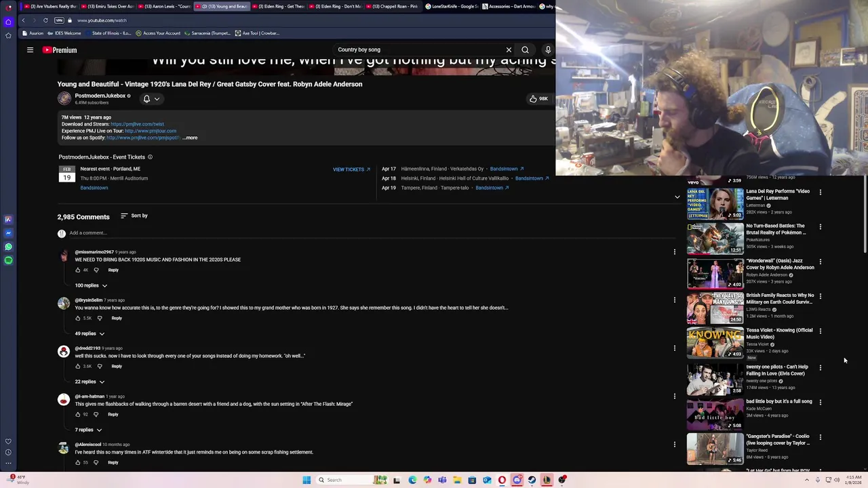The image size is (868, 488).
Task: Switch to 'Emiru Takes Over' browser tab
Action: tap(107, 6)
